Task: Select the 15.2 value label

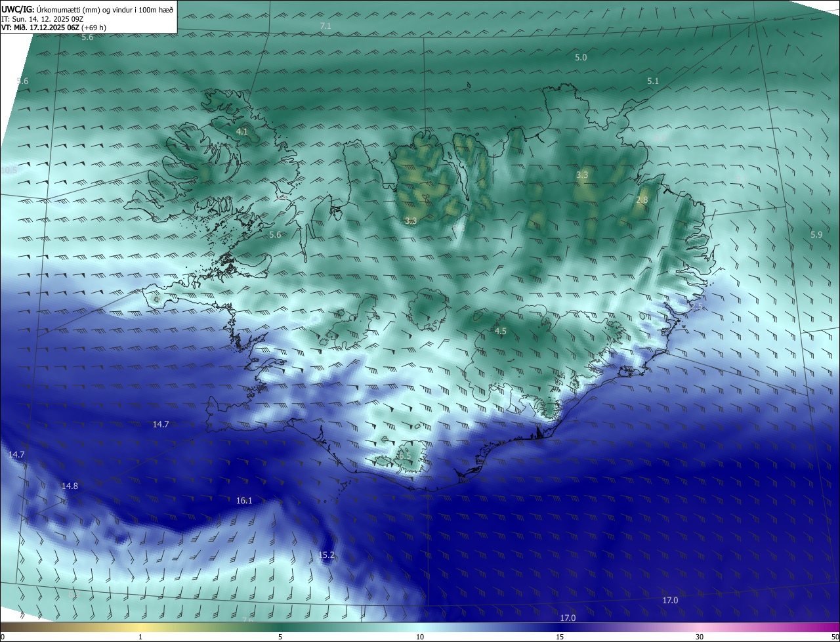Action: coord(326,555)
